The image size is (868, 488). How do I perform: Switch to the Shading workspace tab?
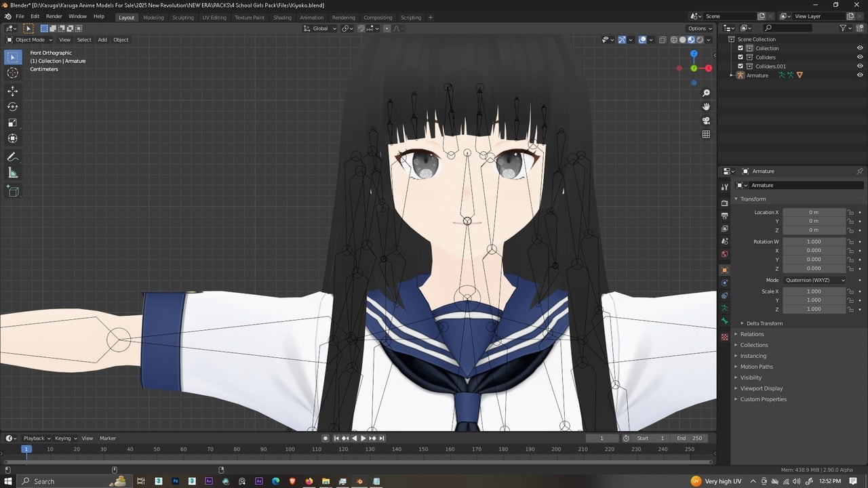click(282, 18)
